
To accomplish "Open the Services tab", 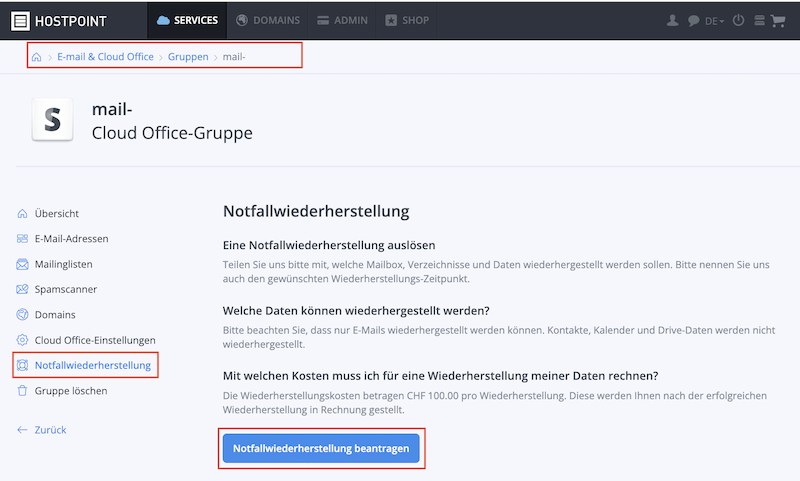I will (x=187, y=20).
